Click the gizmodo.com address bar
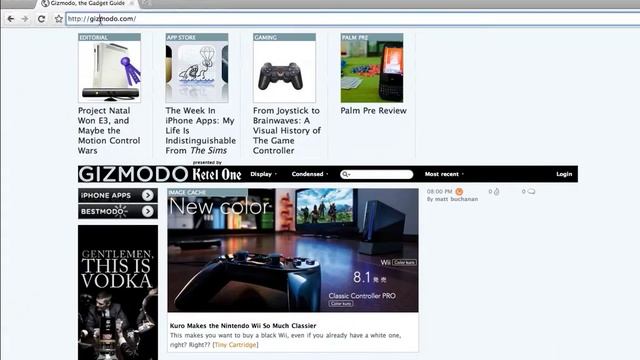Image resolution: width=640 pixels, height=360 pixels. 353,19
